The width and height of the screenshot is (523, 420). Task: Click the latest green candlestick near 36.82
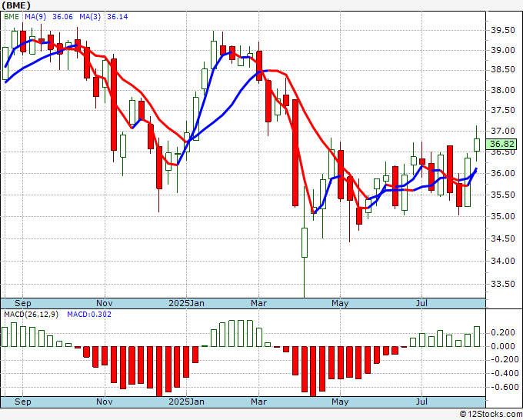tap(477, 145)
